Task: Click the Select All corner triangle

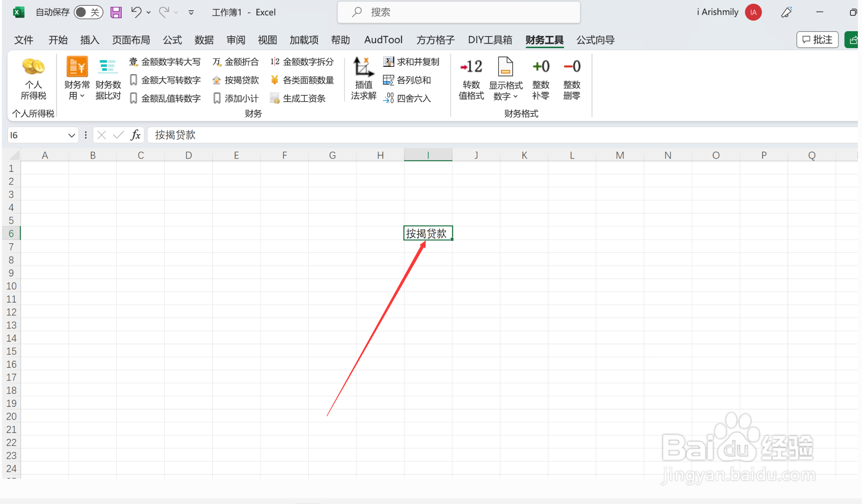Action: [14, 155]
